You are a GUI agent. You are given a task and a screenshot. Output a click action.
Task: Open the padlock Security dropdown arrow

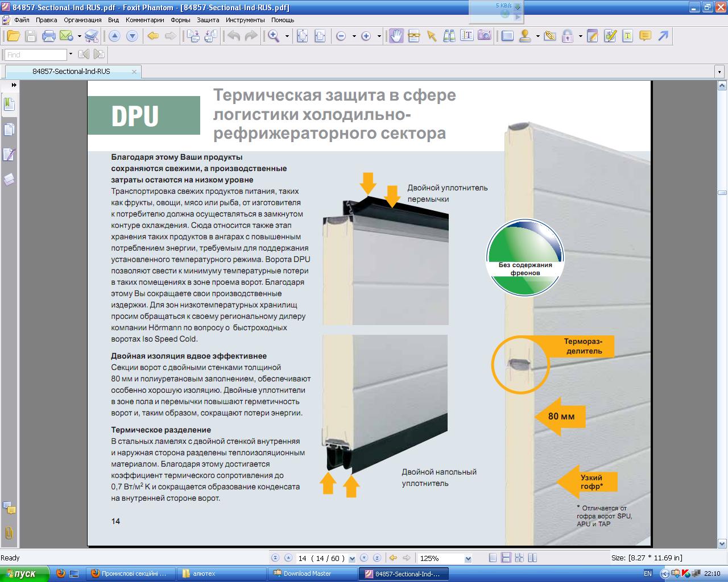(x=580, y=36)
